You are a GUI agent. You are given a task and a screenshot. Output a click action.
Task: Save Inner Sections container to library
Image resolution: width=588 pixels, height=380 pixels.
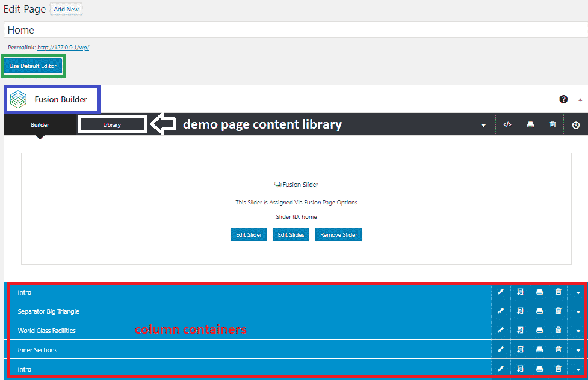pos(539,350)
